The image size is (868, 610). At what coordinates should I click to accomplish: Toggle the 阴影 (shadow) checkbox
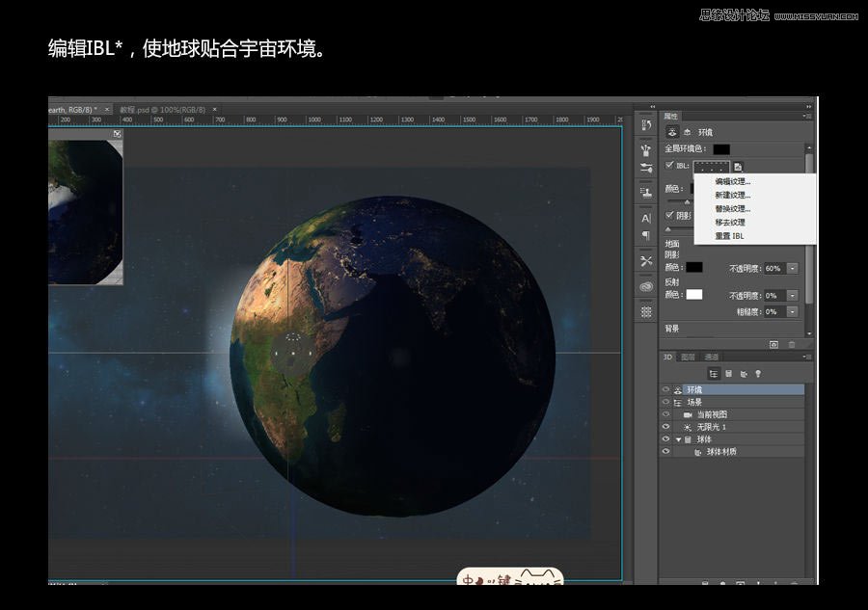(669, 215)
